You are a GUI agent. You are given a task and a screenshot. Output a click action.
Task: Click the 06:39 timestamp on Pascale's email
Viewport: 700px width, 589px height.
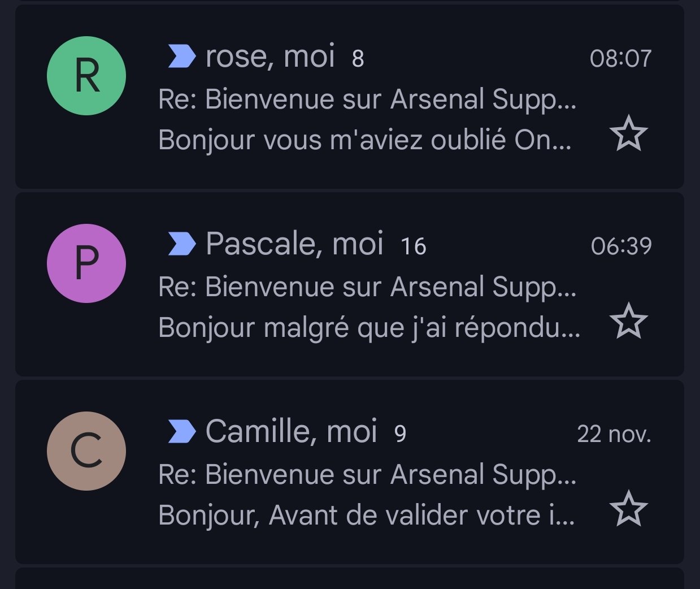621,246
